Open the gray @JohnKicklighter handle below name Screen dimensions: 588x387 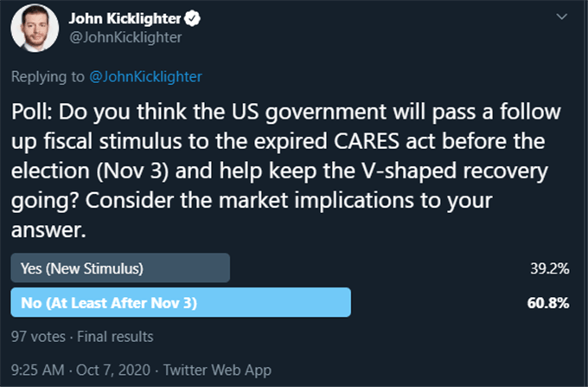coord(125,37)
